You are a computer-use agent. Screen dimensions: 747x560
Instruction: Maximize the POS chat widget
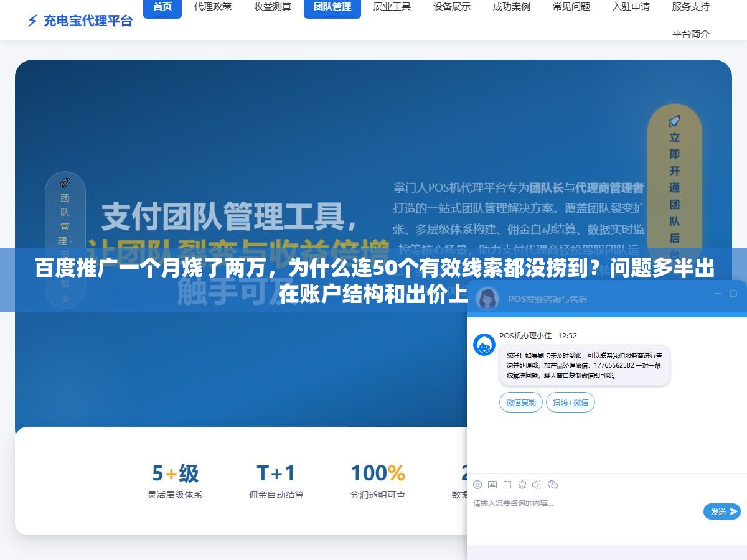(733, 294)
